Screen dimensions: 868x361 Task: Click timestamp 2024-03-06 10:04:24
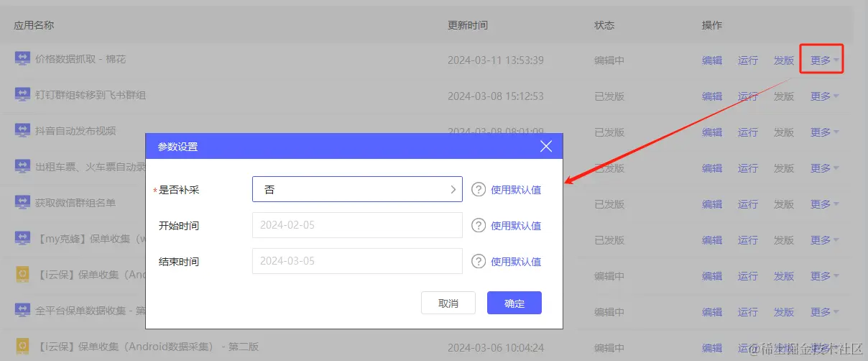pyautogui.click(x=496, y=348)
